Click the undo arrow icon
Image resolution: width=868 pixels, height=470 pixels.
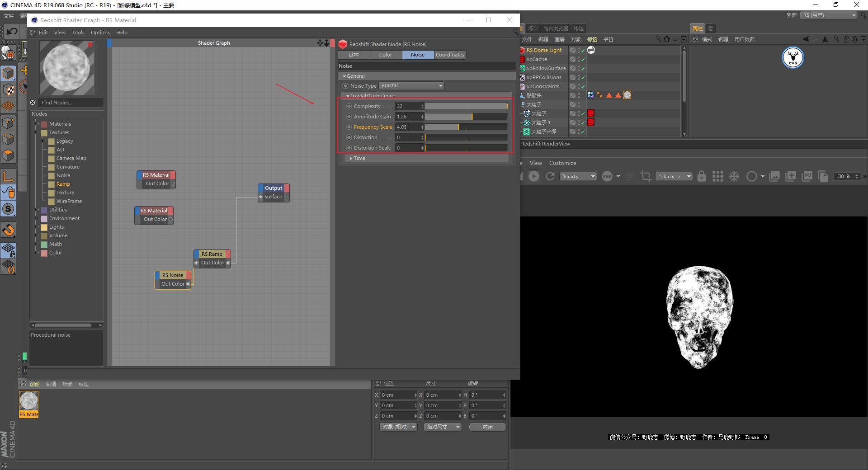(12, 31)
